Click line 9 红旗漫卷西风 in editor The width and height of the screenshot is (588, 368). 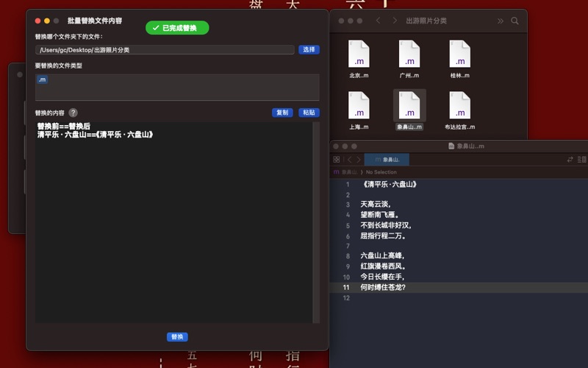(x=382, y=266)
